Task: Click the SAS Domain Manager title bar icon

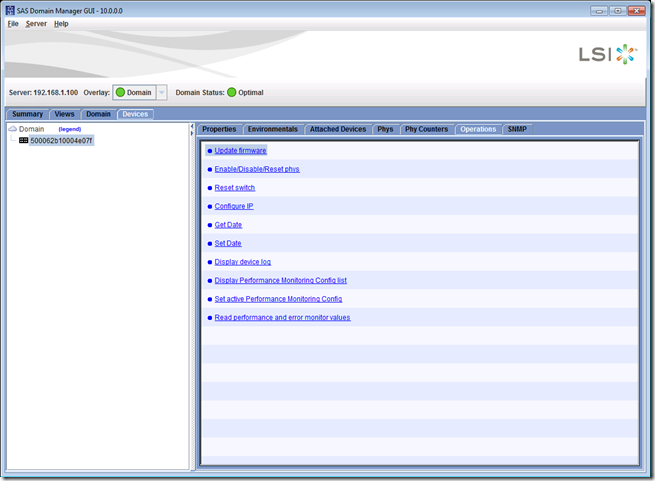Action: pyautogui.click(x=10, y=10)
